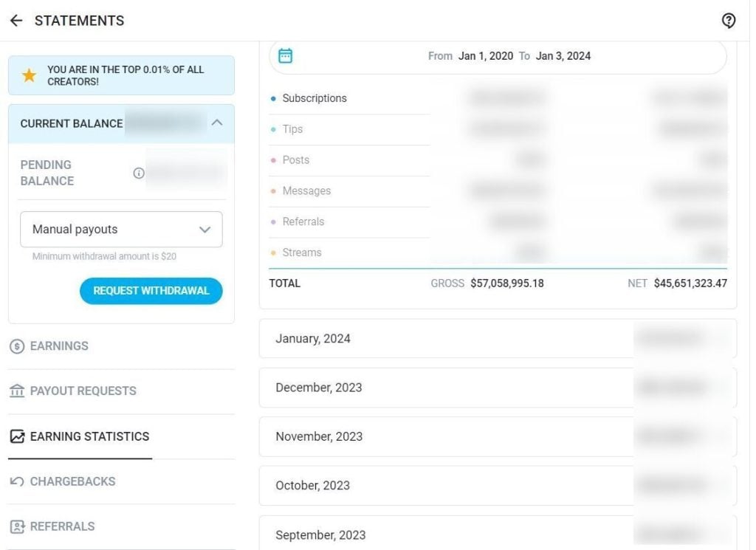Image resolution: width=756 pixels, height=550 pixels.
Task: Click the Chargebacks undo arrow icon
Action: [17, 481]
